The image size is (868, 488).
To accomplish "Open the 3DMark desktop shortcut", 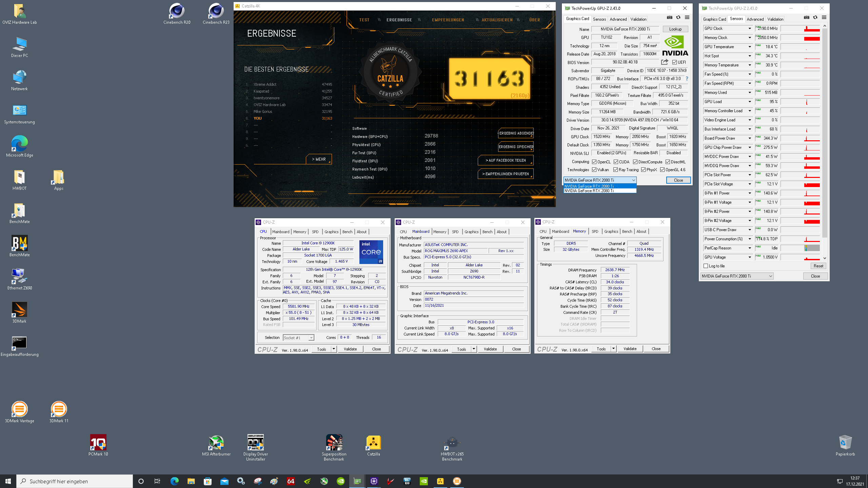I will 19,313.
